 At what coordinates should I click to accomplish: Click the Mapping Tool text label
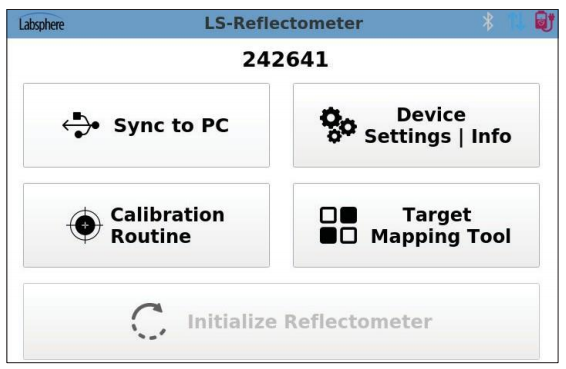click(441, 237)
